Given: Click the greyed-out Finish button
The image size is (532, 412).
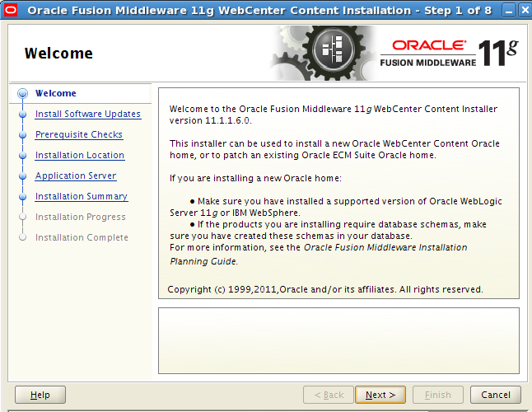Looking at the screenshot, I should 437,395.
